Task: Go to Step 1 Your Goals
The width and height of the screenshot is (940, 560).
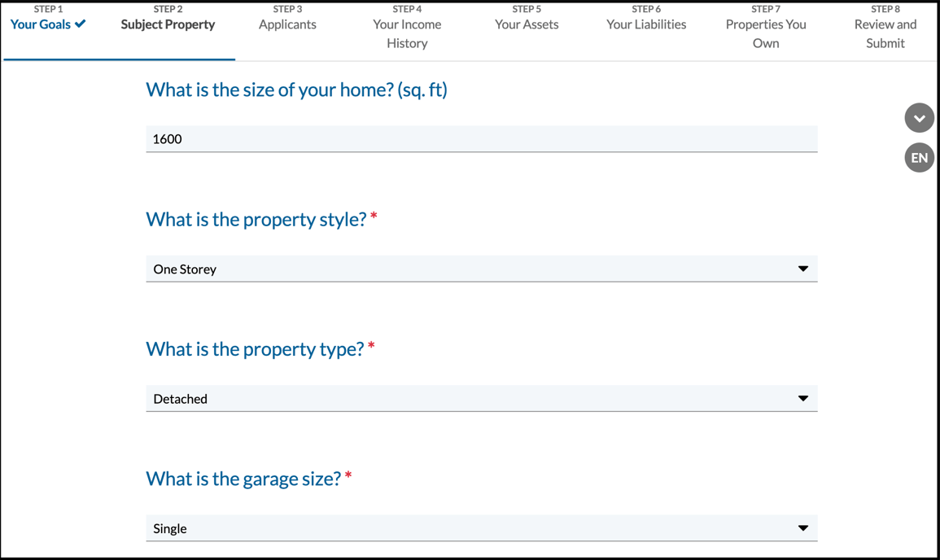Action: [41, 24]
